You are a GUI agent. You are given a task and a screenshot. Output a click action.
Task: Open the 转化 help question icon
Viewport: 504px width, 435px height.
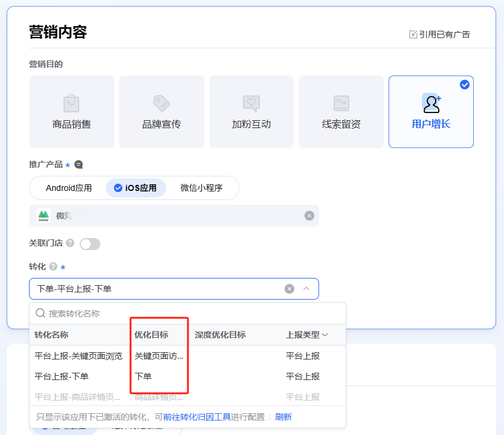[53, 266]
